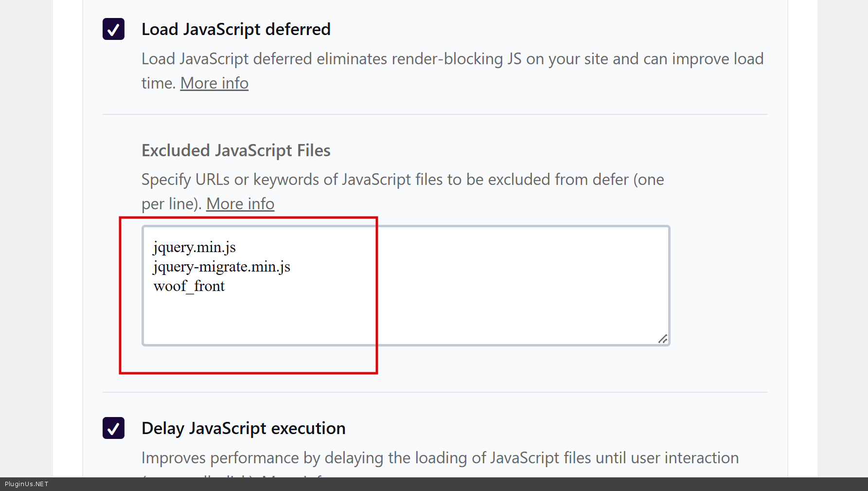Click the divider line above Delay JavaScript execution
This screenshot has height=491, width=868.
[435, 392]
